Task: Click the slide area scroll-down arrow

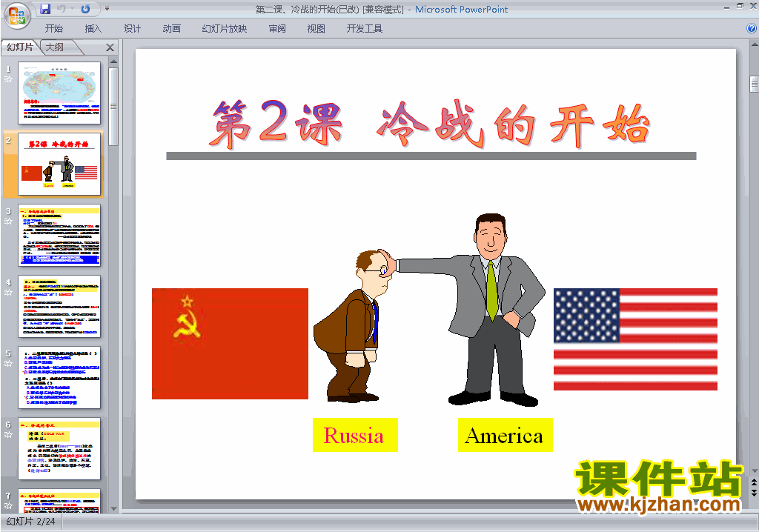Action: coord(754,471)
